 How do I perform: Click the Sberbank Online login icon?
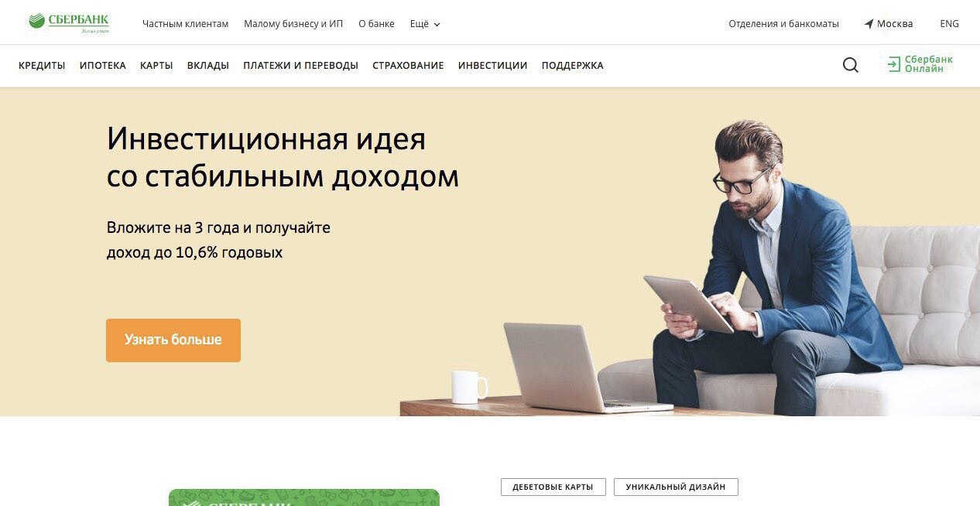[x=894, y=64]
